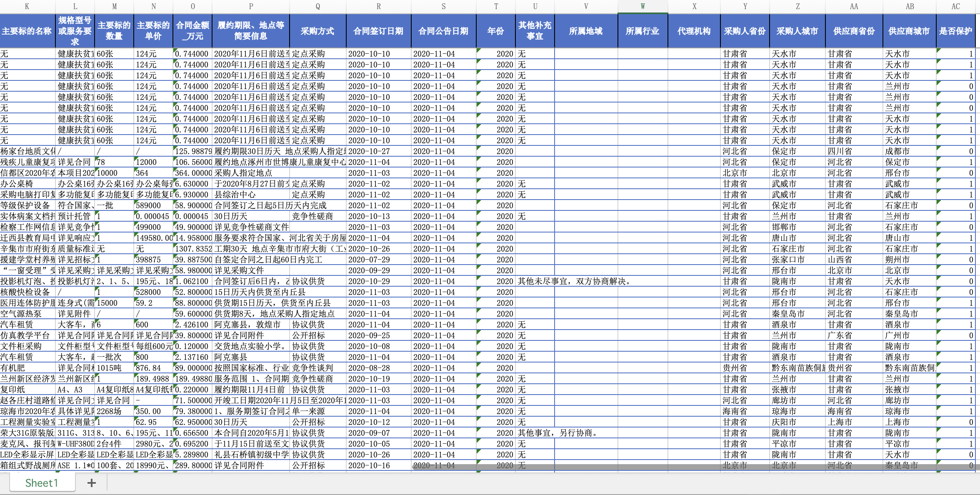
Task: Select column K header
Action: 27,6
